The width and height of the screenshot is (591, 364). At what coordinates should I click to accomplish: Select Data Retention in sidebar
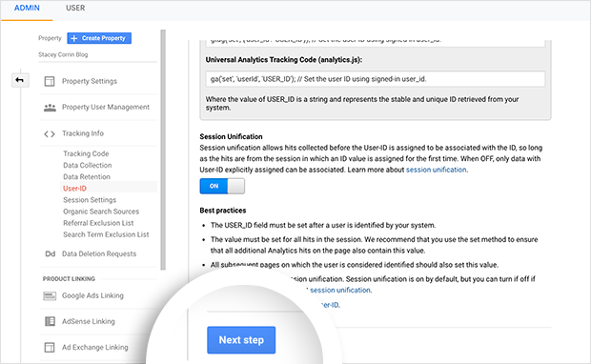pos(87,176)
